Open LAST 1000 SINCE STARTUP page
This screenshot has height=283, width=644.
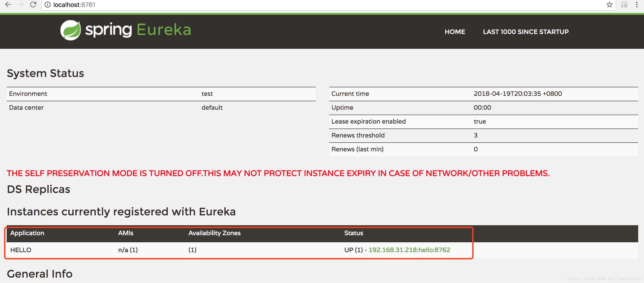[x=526, y=32]
